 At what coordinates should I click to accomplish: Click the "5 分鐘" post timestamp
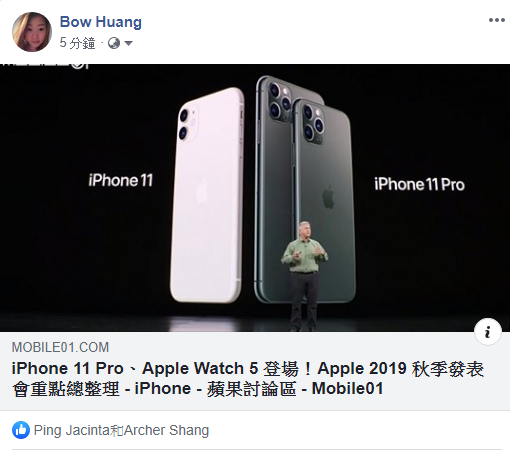tap(77, 43)
